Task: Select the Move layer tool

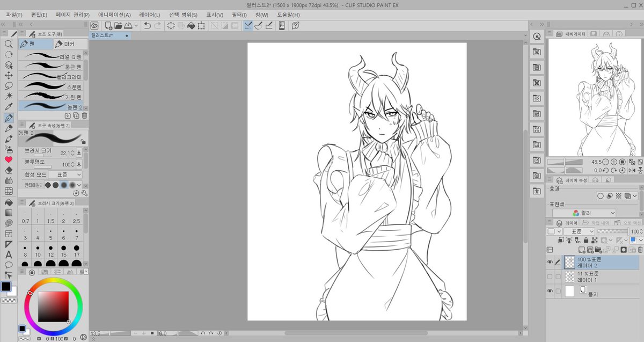Action: pyautogui.click(x=9, y=75)
